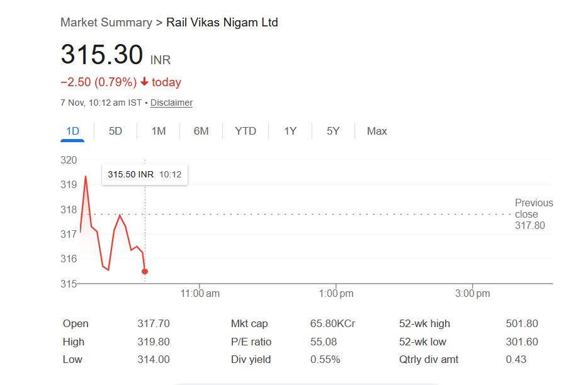This screenshot has height=385, width=588.
Task: Select the 5D time range tab
Action: click(x=115, y=131)
